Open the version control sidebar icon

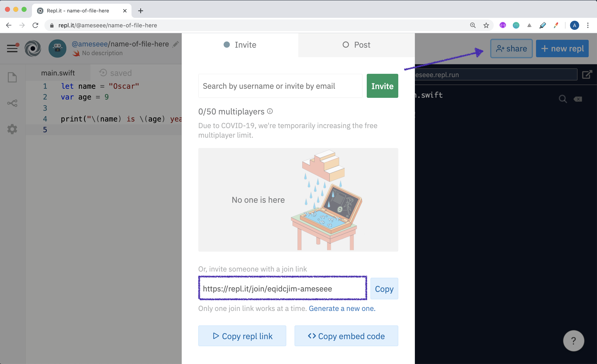click(x=12, y=103)
